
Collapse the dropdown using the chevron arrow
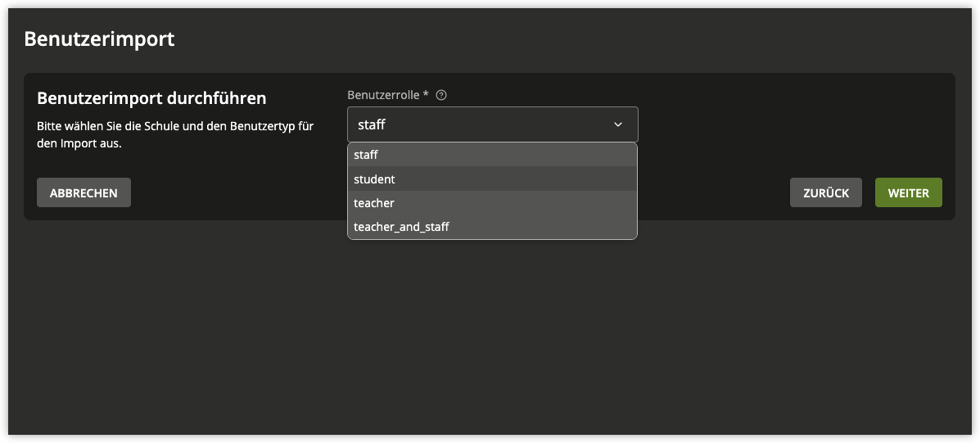618,125
